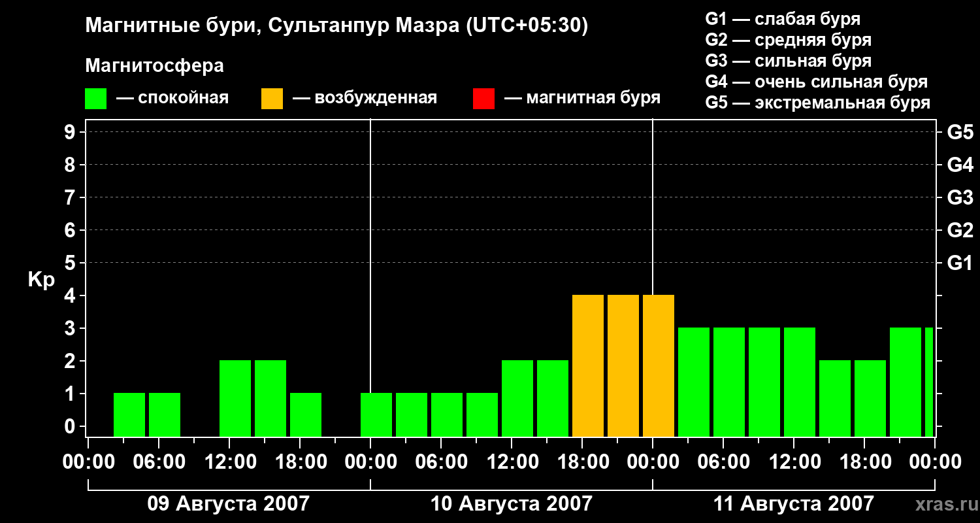Click the earliest green Kp 1 bar on 09 Августа
The image size is (980, 523).
[129, 415]
